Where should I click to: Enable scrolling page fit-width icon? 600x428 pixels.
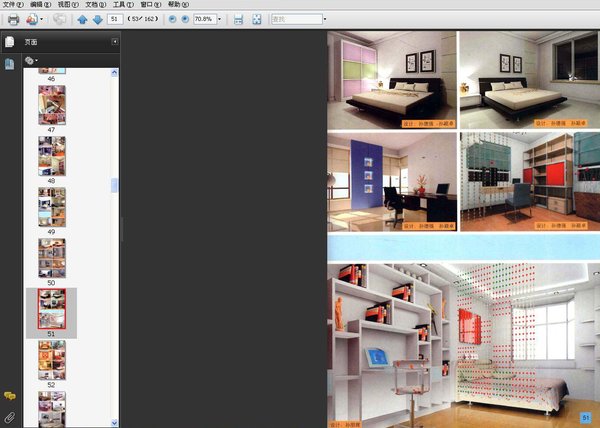[238, 20]
